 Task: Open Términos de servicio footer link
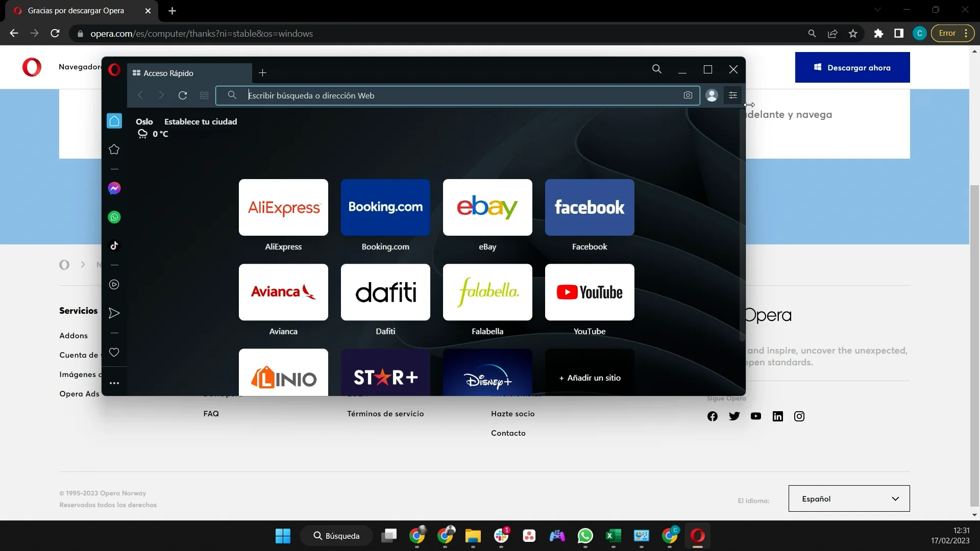click(x=385, y=414)
